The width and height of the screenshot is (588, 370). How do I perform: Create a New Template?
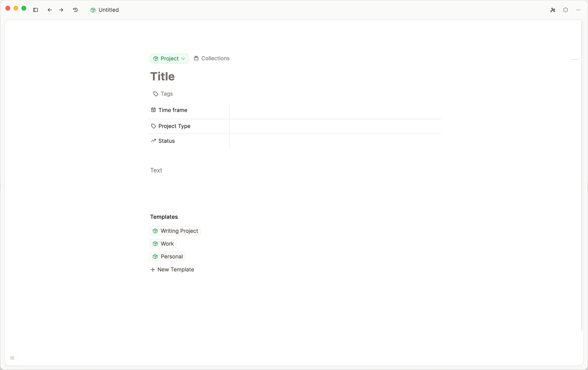click(x=172, y=269)
